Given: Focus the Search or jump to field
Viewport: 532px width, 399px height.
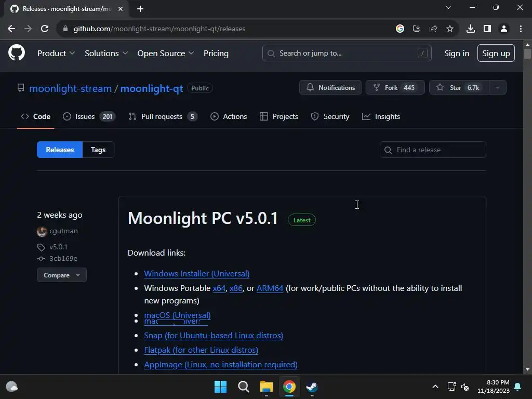Looking at the screenshot, I should pyautogui.click(x=347, y=54).
